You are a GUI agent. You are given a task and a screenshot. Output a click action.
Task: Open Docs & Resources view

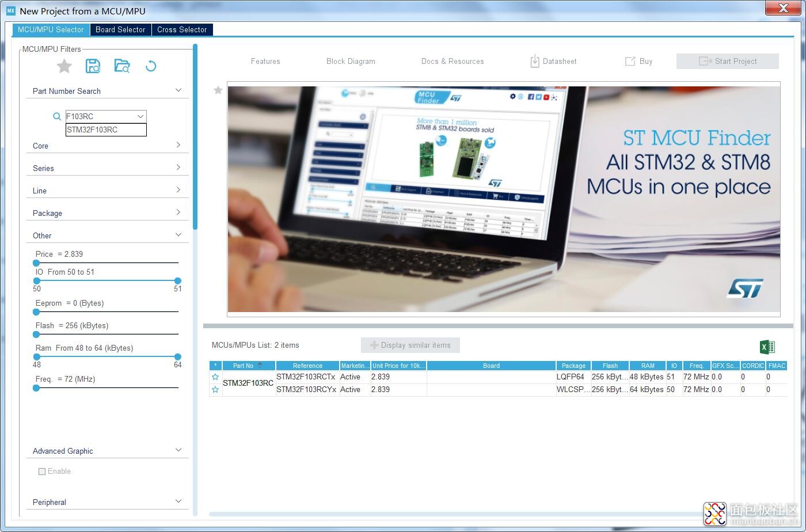pyautogui.click(x=453, y=61)
